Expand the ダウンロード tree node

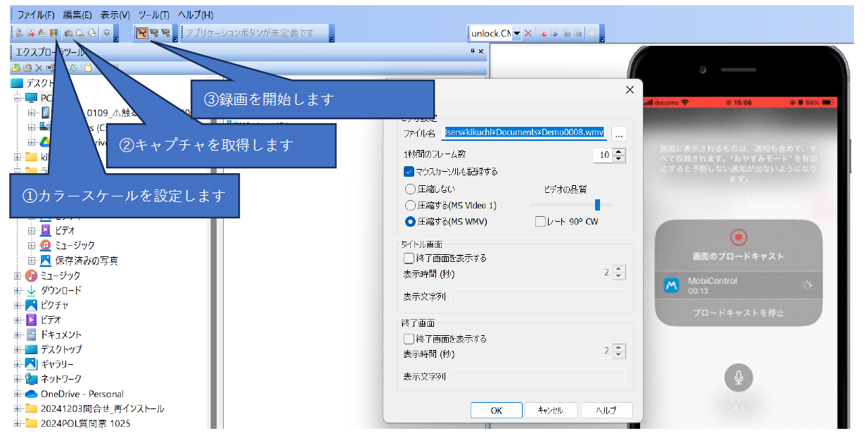click(x=18, y=290)
